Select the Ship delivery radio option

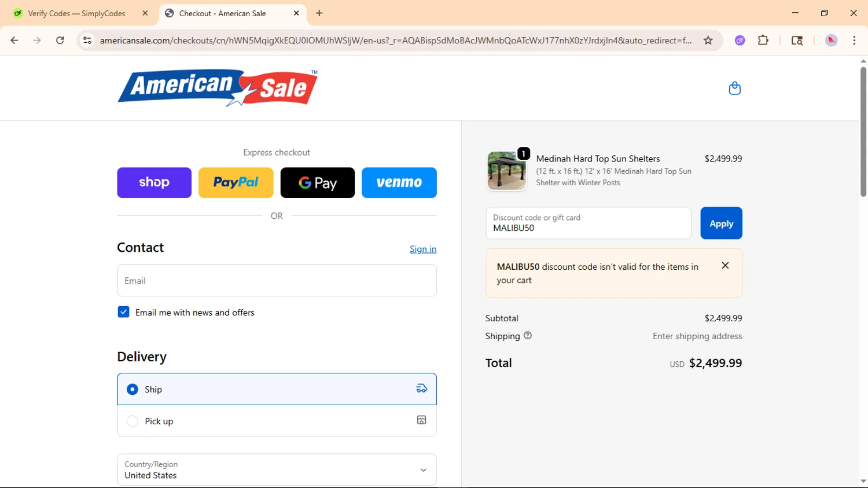click(133, 389)
